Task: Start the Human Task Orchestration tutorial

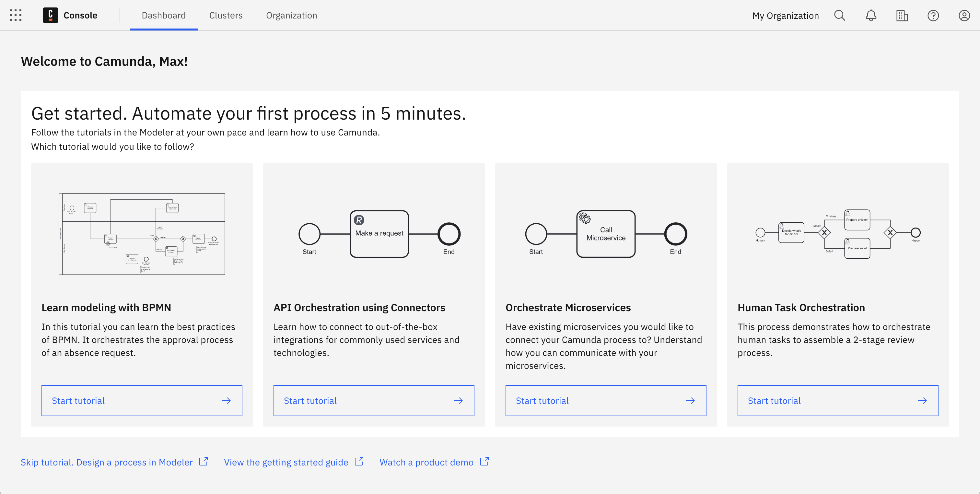Action: (x=838, y=400)
